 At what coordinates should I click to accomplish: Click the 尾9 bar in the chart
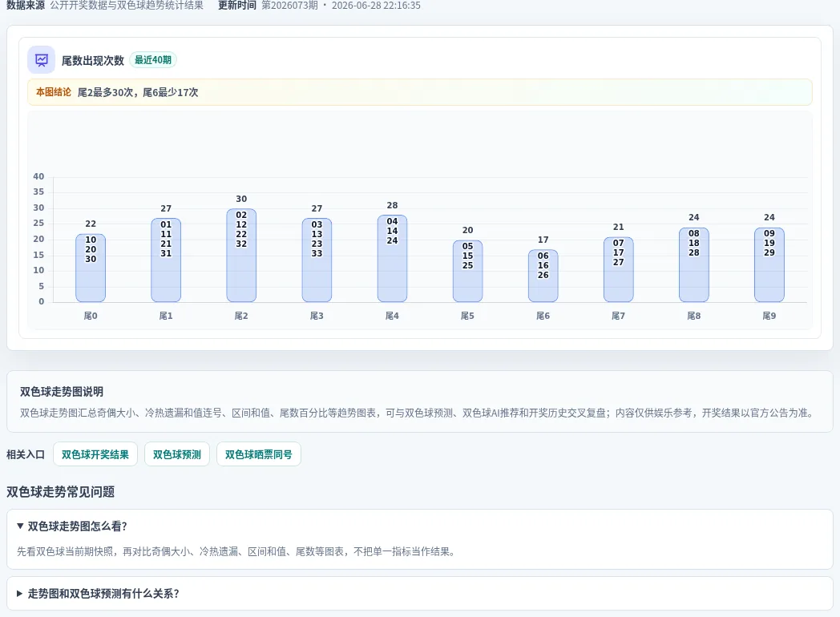coord(769,264)
